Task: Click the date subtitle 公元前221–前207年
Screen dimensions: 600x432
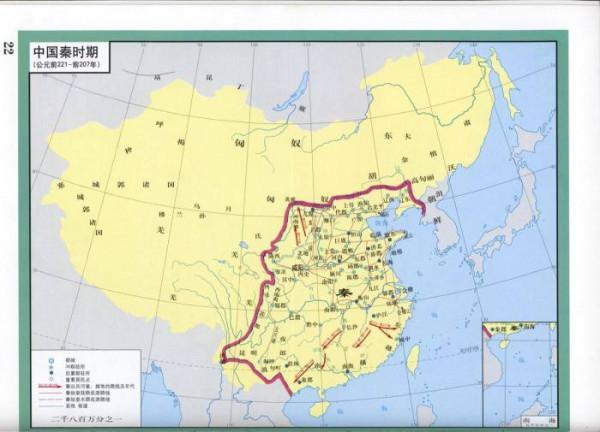Action: tap(69, 66)
